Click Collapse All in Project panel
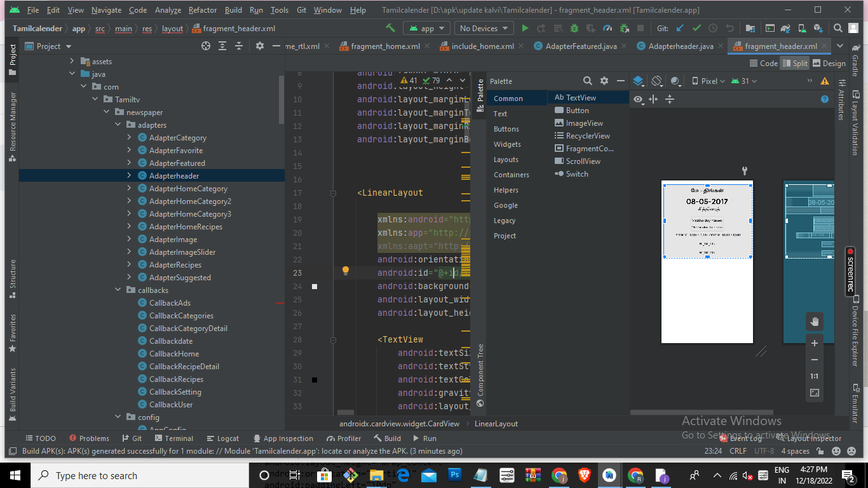868x488 pixels. tap(239, 46)
